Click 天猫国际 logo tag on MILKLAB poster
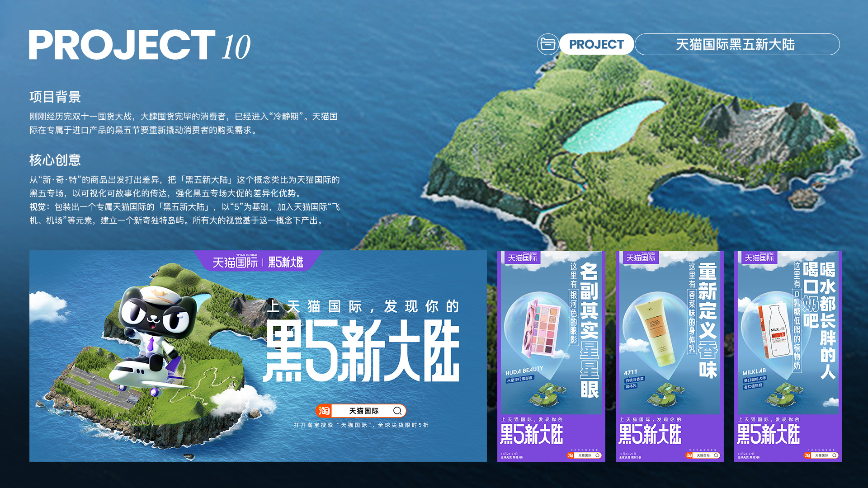 pyautogui.click(x=759, y=258)
